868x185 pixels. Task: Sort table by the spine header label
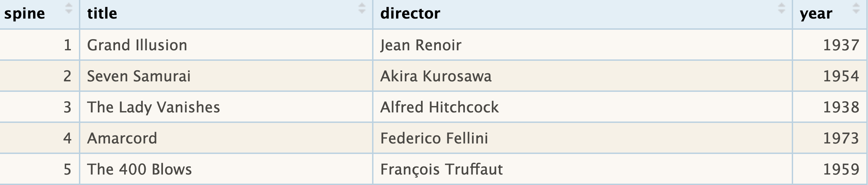point(25,14)
